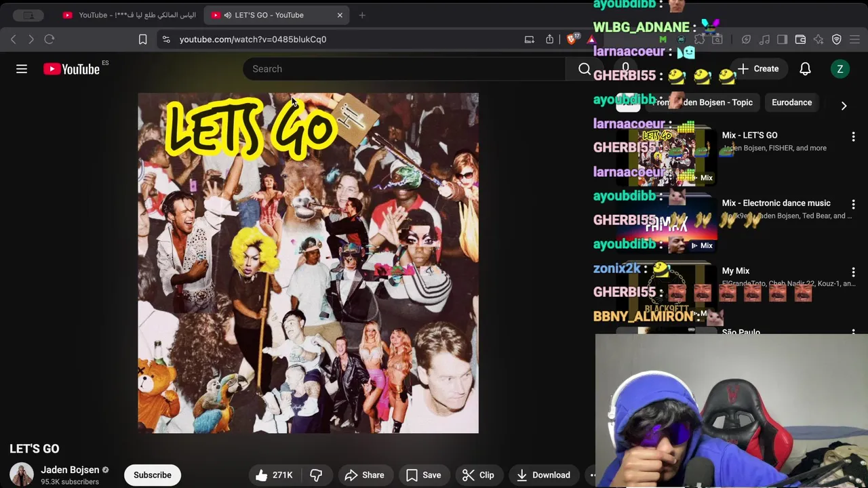The width and height of the screenshot is (868, 488).
Task: Click the search magnifier button
Action: (x=585, y=68)
